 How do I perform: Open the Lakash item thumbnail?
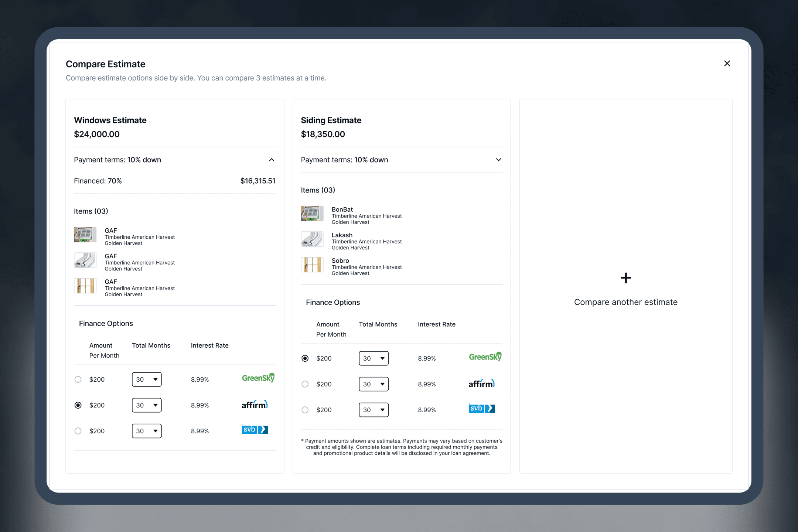pyautogui.click(x=312, y=239)
